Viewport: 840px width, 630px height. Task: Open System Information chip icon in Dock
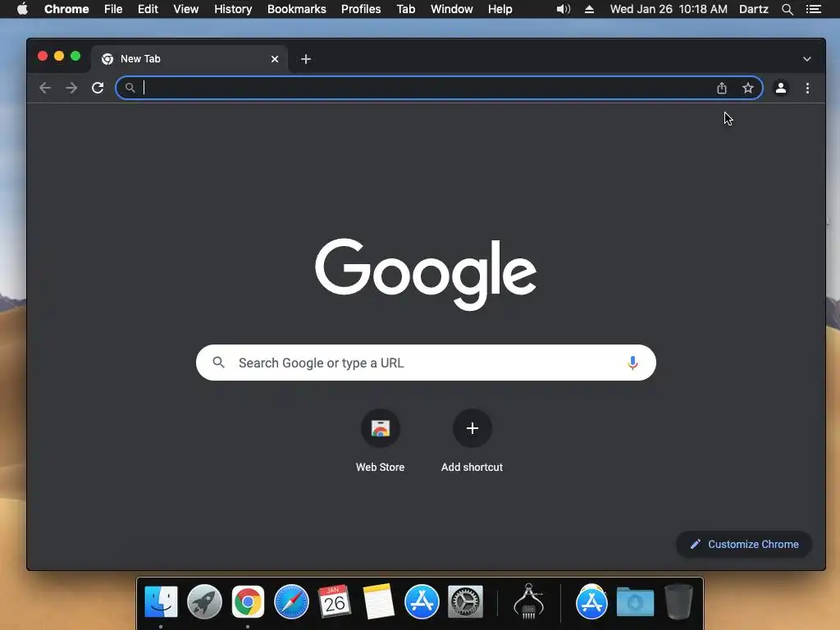[528, 601]
